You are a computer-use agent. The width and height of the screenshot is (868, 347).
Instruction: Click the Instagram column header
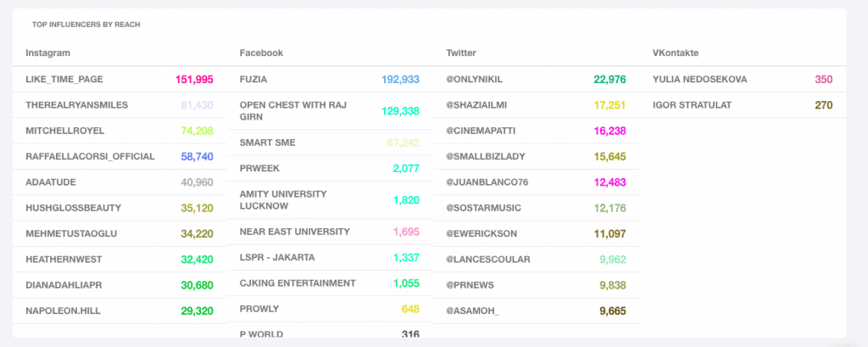(x=47, y=53)
